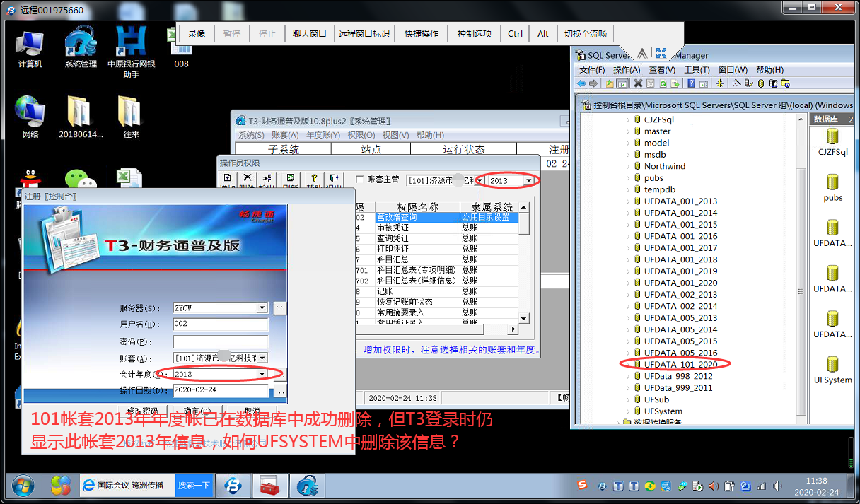Open the 网络 desktop icon
Screen dimensions: 860x504
pos(30,117)
